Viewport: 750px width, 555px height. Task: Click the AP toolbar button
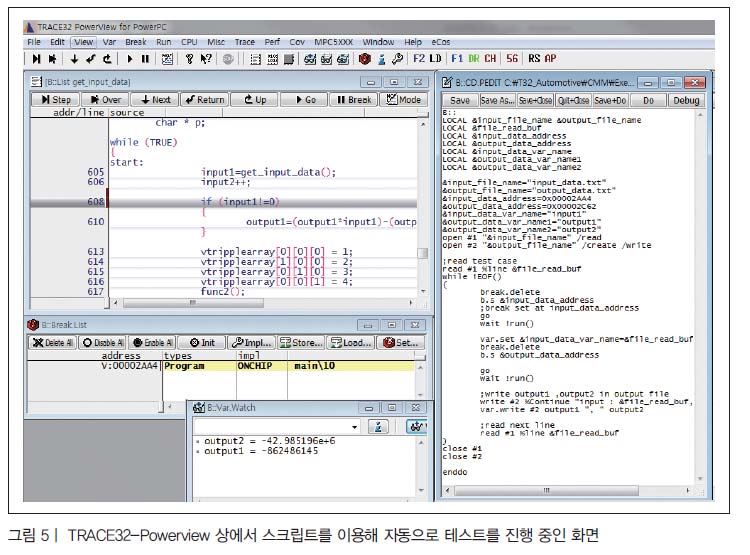551,58
